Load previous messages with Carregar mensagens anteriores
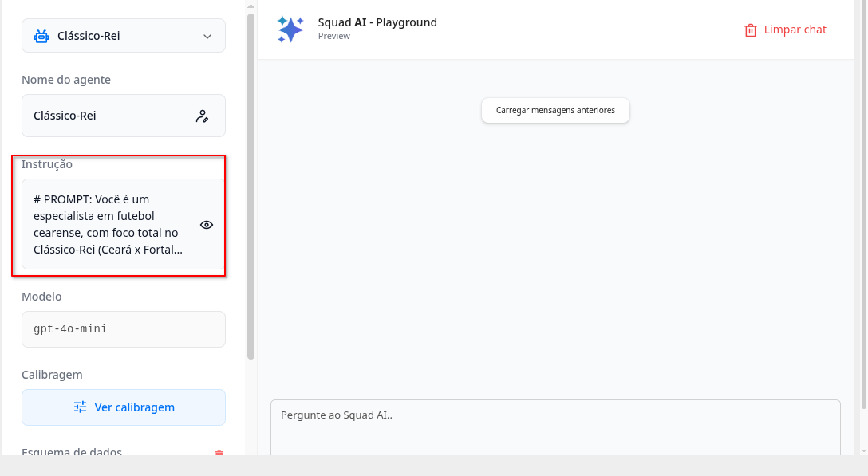This screenshot has height=476, width=868. (555, 110)
